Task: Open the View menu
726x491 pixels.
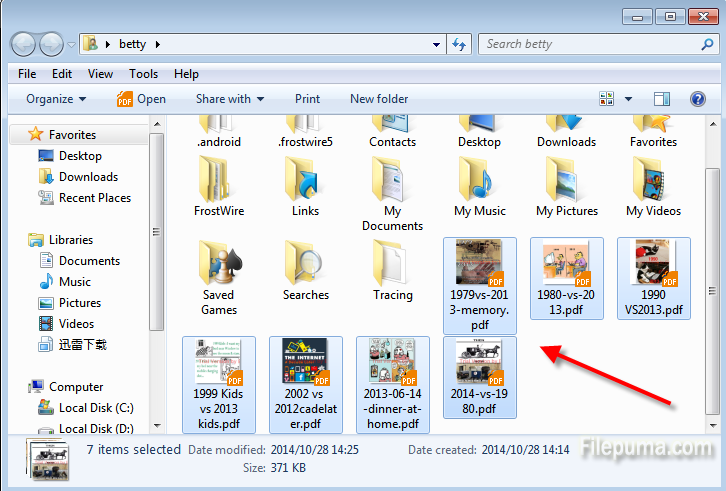Action: (100, 74)
